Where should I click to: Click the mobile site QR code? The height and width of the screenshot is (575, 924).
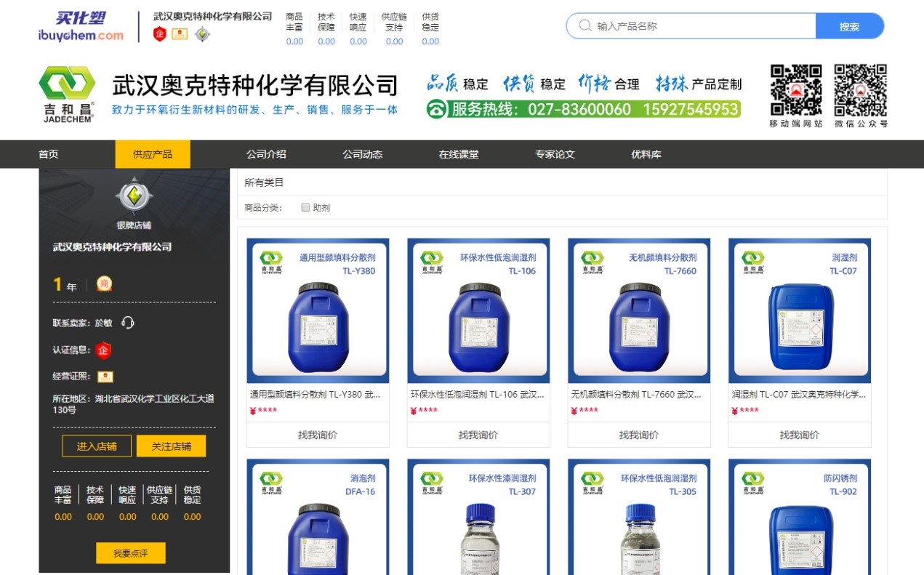click(796, 90)
